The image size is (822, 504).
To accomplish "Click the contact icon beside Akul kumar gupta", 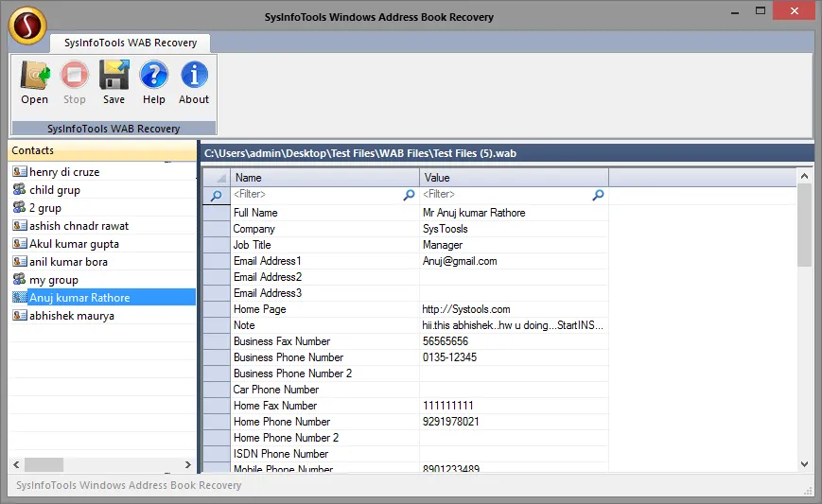I will pos(20,243).
